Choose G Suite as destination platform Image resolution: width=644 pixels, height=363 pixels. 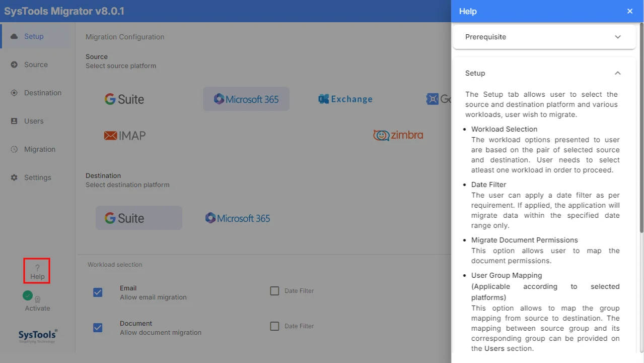tap(139, 218)
